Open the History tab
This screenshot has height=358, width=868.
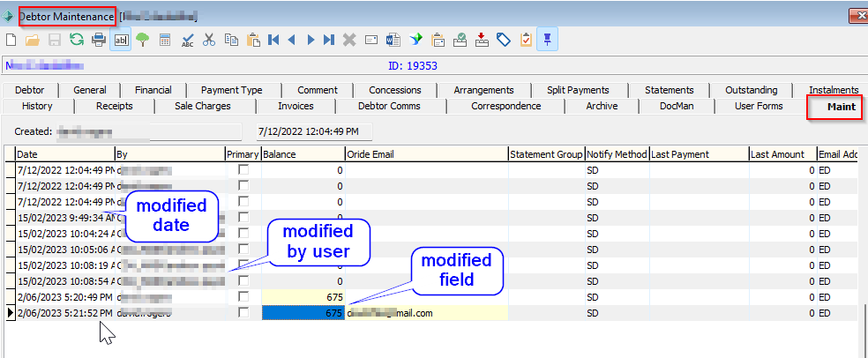37,106
